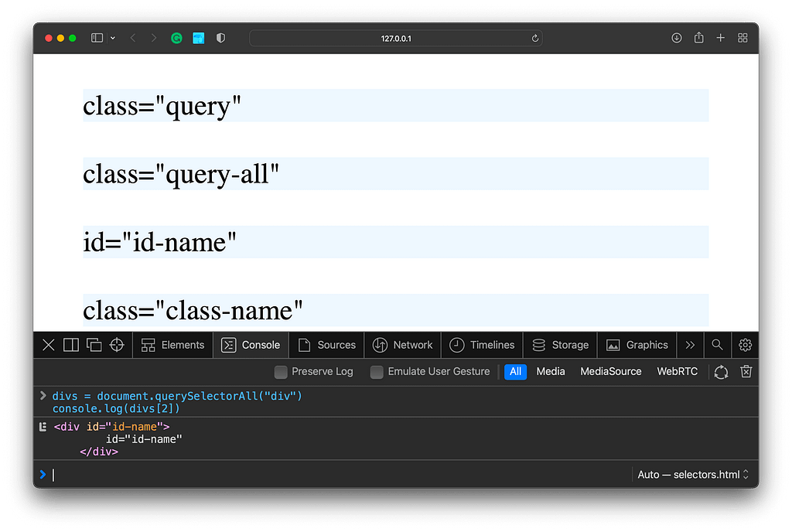
Task: Click the console prompt input line
Action: 333,475
